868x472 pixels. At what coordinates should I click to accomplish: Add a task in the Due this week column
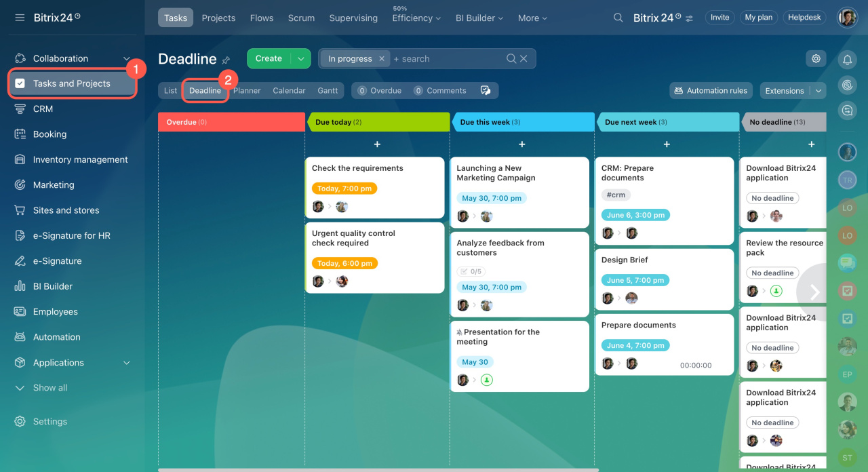(522, 144)
